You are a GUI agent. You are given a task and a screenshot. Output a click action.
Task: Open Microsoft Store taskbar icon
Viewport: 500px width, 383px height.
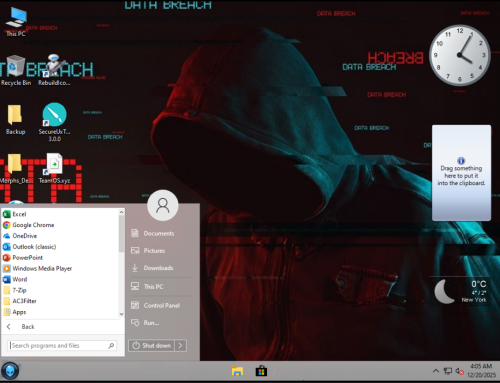(x=261, y=371)
